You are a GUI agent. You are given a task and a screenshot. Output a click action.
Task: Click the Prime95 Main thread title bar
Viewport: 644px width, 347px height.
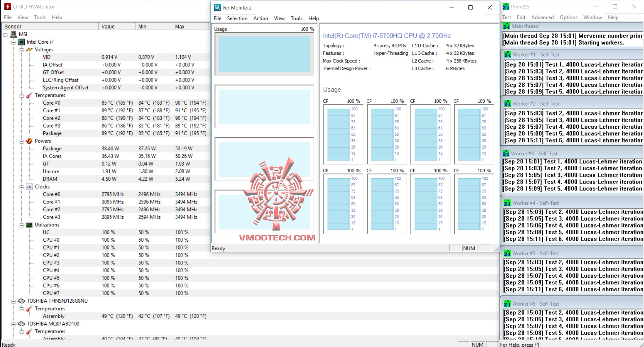[572, 26]
